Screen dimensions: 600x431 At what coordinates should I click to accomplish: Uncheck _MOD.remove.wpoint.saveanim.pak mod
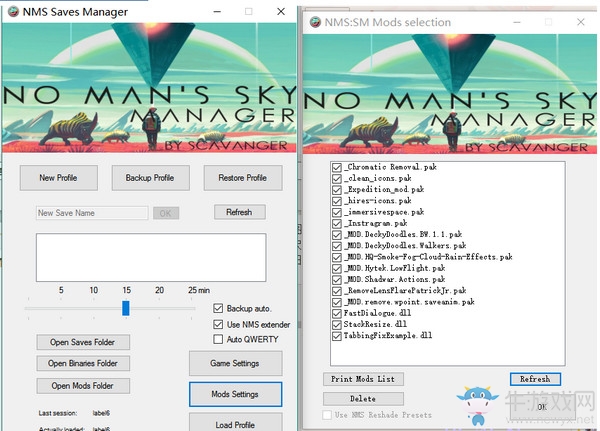point(337,302)
